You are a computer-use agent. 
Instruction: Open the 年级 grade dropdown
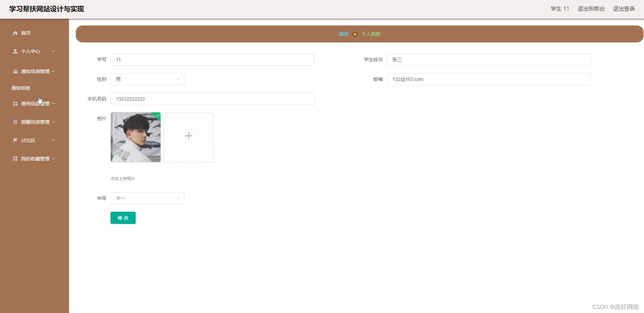click(x=147, y=198)
